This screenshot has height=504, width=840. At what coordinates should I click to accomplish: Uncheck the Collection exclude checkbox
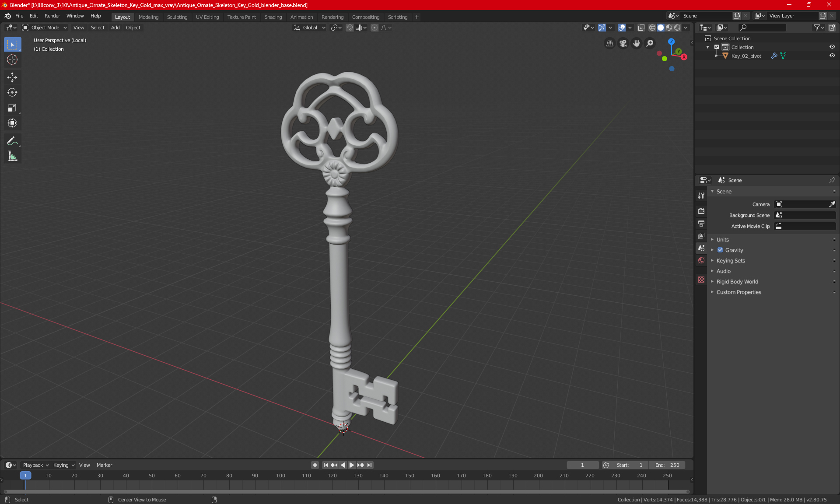coord(717,47)
